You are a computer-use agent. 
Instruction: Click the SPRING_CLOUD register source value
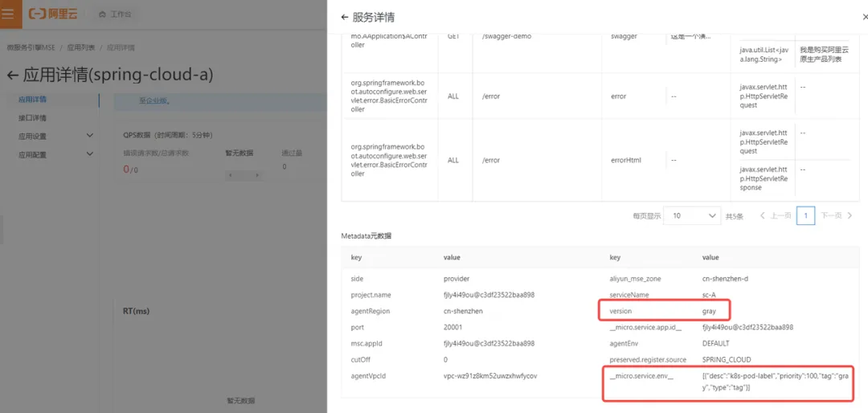(x=727, y=359)
